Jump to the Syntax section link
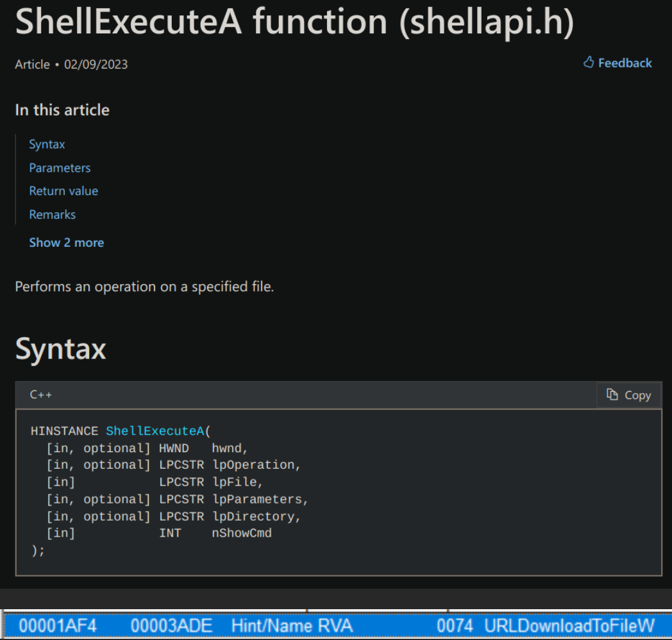Viewport: 672px width, 640px height. point(47,144)
